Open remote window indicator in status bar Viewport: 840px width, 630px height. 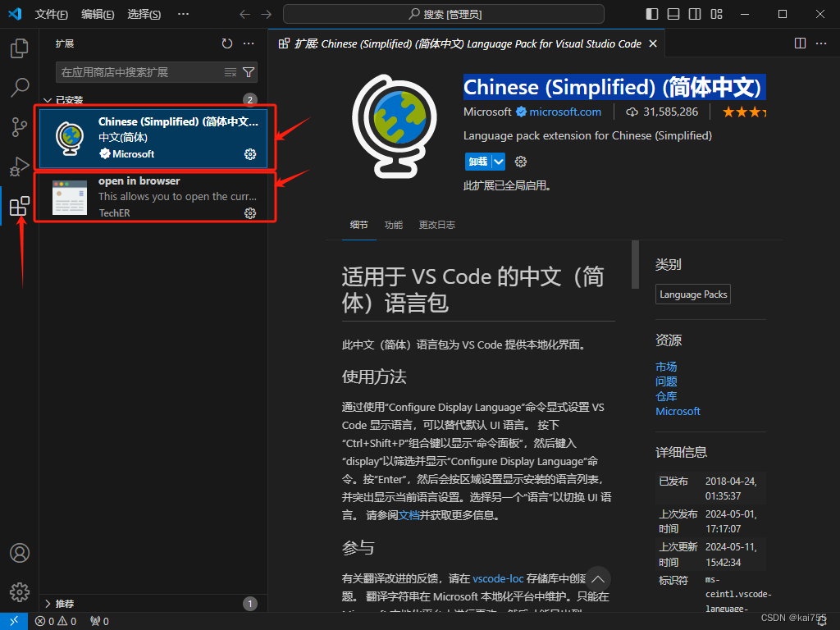coord(14,621)
